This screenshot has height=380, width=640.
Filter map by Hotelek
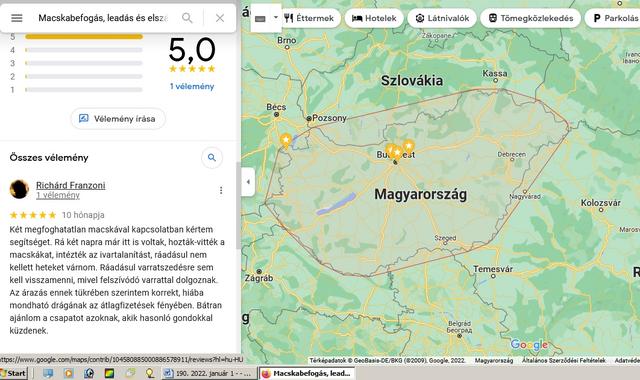pos(374,18)
